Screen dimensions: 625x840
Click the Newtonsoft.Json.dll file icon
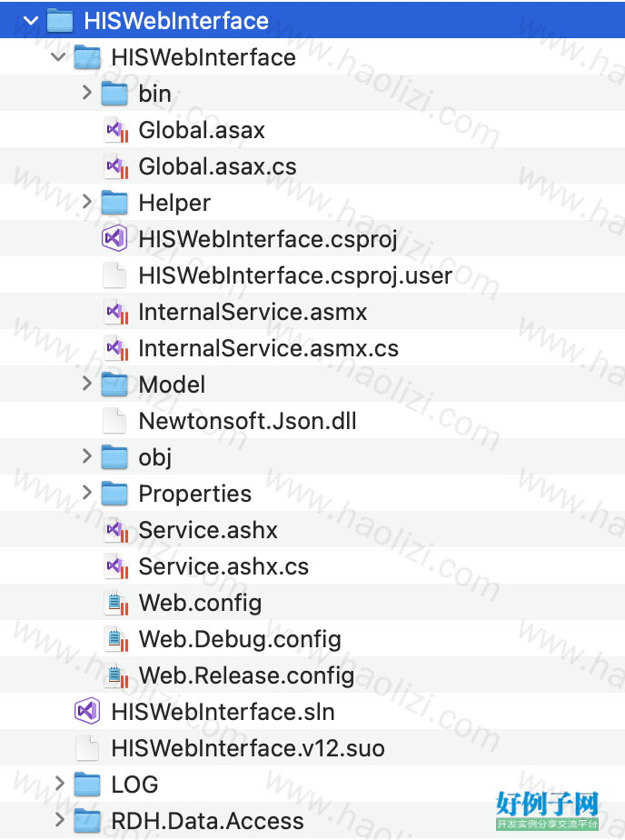click(x=114, y=421)
